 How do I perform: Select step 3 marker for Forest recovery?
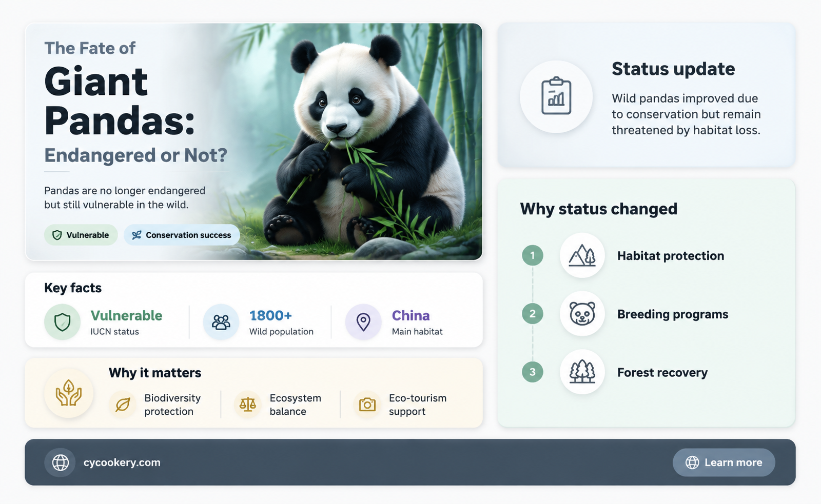(x=533, y=372)
